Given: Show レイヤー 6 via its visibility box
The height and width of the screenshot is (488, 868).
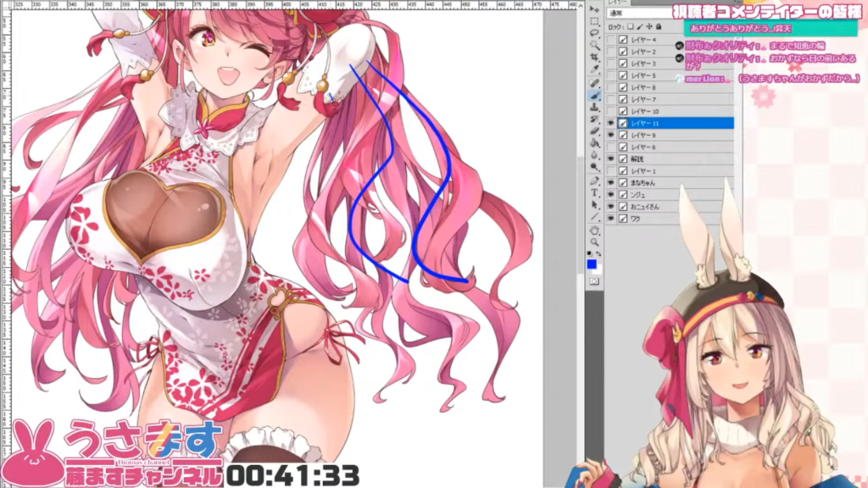Looking at the screenshot, I should coord(611,147).
